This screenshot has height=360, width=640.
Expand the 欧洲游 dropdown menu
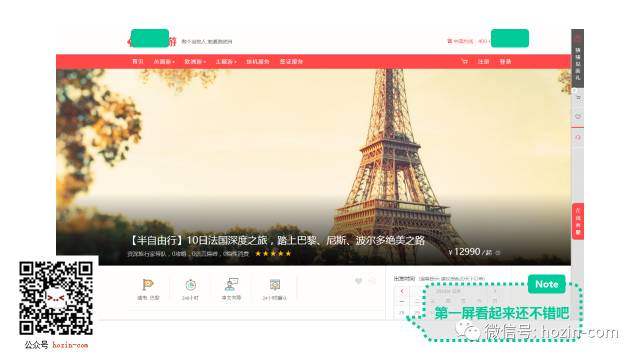(x=195, y=62)
